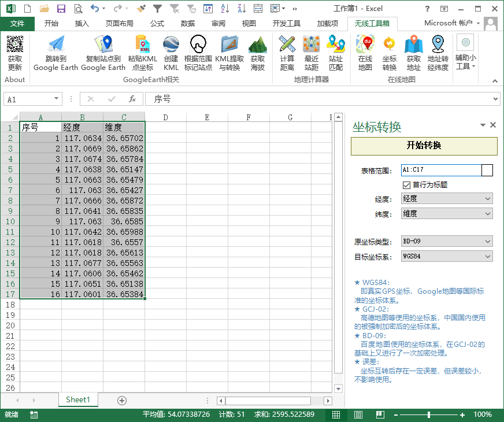The height and width of the screenshot is (422, 504).
Task: Click cell containing 117.0634
Action: [x=83, y=138]
